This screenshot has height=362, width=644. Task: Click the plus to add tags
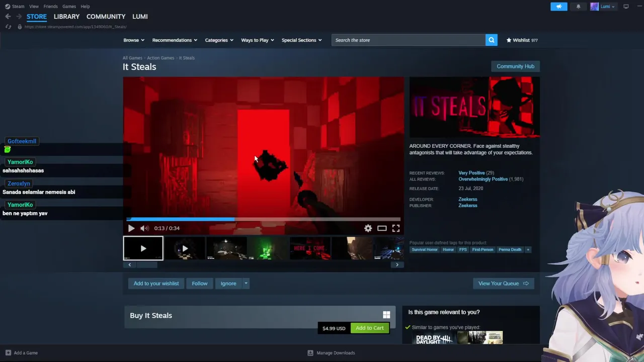pyautogui.click(x=528, y=249)
